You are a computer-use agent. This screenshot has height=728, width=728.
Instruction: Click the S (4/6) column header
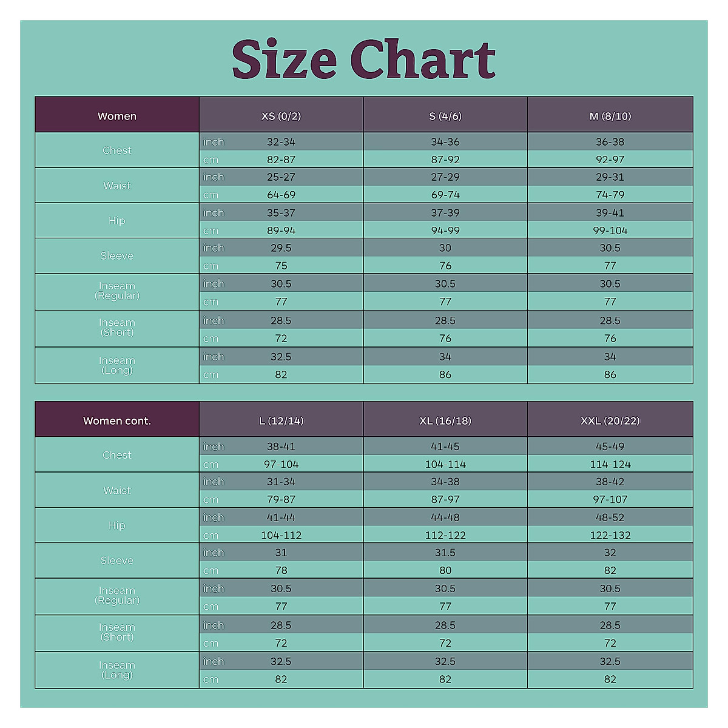445,116
